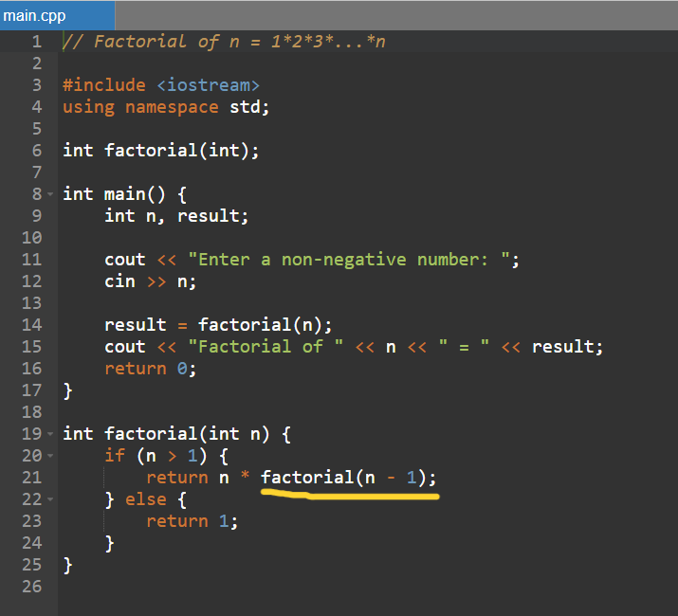Viewport: 678px width, 616px height.
Task: Click 'namespace' keyword on line 4
Action: (172, 107)
